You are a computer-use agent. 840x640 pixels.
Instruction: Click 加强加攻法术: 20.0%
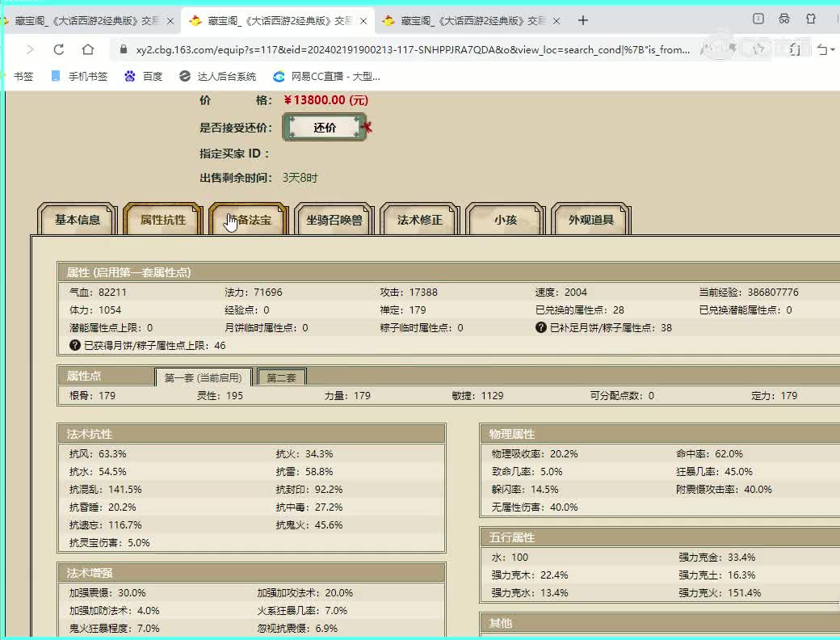point(304,593)
